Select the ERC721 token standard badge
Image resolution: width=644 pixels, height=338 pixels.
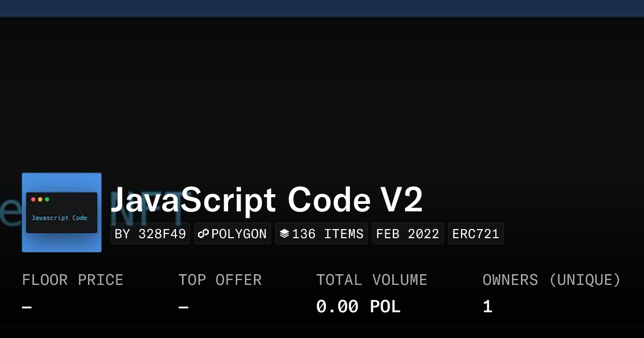pos(476,234)
